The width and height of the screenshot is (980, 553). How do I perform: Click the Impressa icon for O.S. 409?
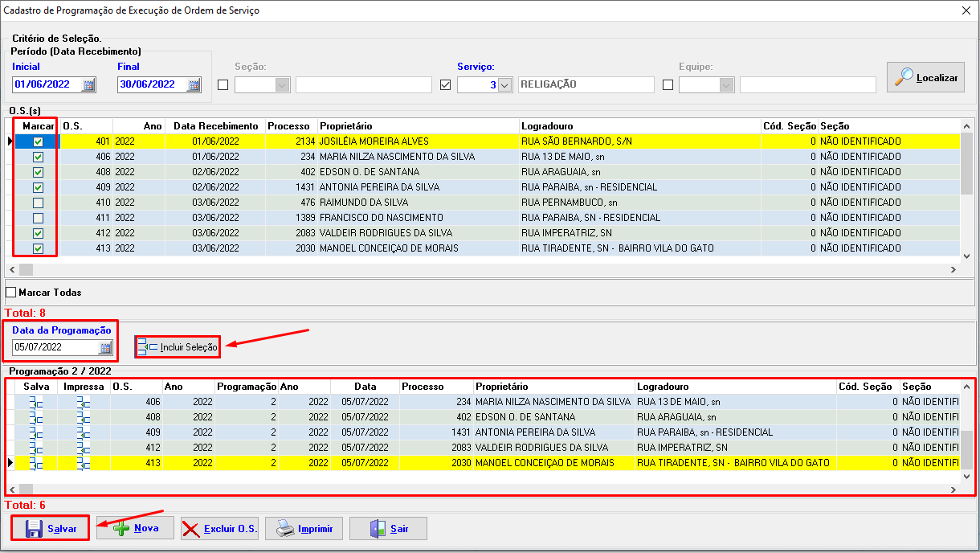(x=83, y=432)
